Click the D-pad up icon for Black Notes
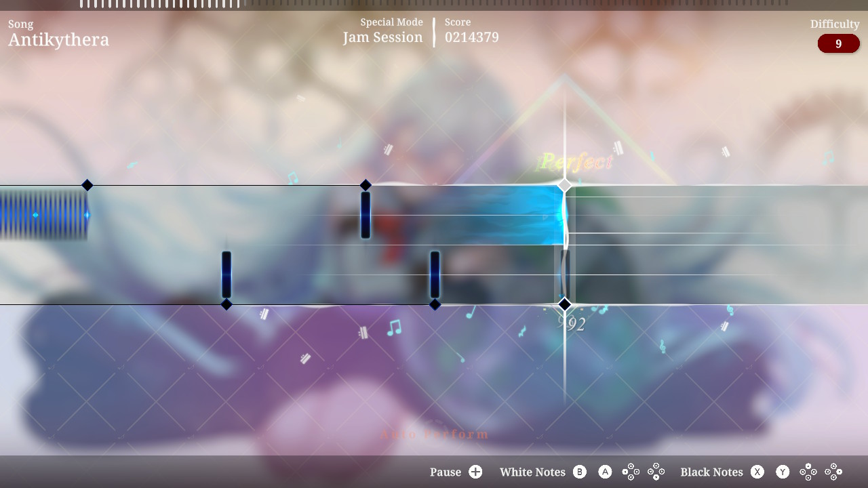This screenshot has height=488, width=868. [x=808, y=472]
